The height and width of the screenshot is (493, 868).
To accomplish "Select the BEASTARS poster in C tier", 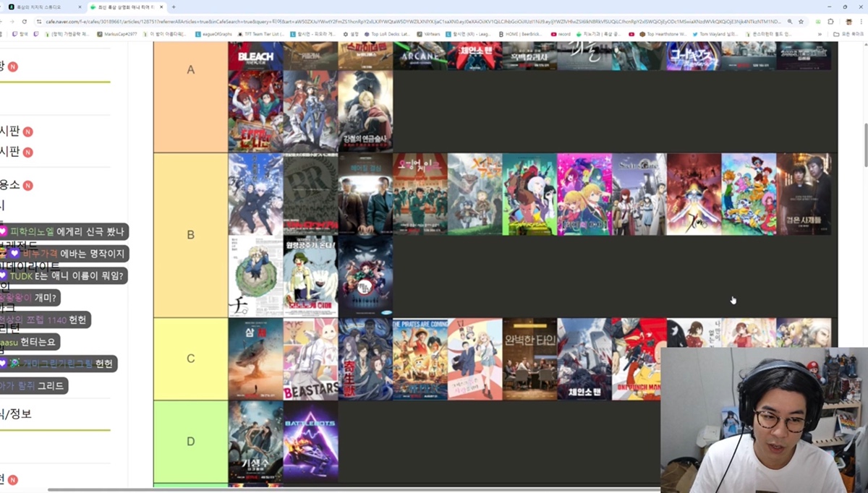I will [x=310, y=359].
